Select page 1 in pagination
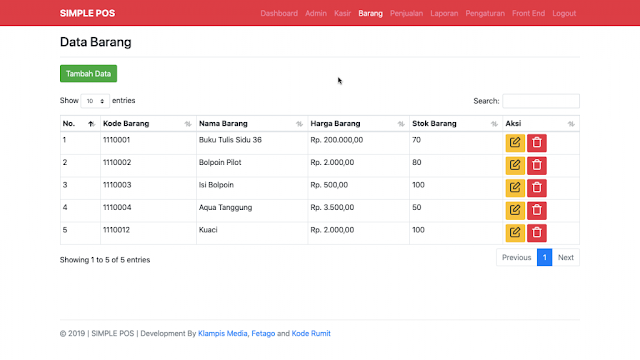 point(544,258)
